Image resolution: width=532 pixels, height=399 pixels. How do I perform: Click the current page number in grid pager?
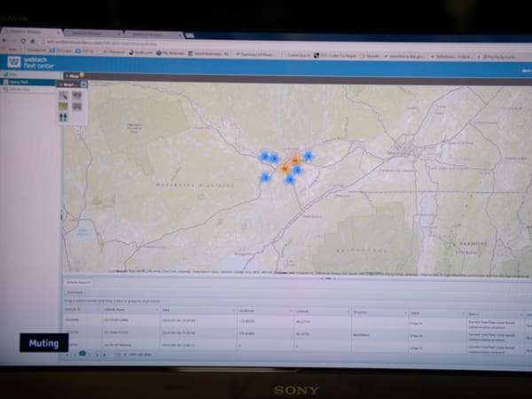point(83,353)
